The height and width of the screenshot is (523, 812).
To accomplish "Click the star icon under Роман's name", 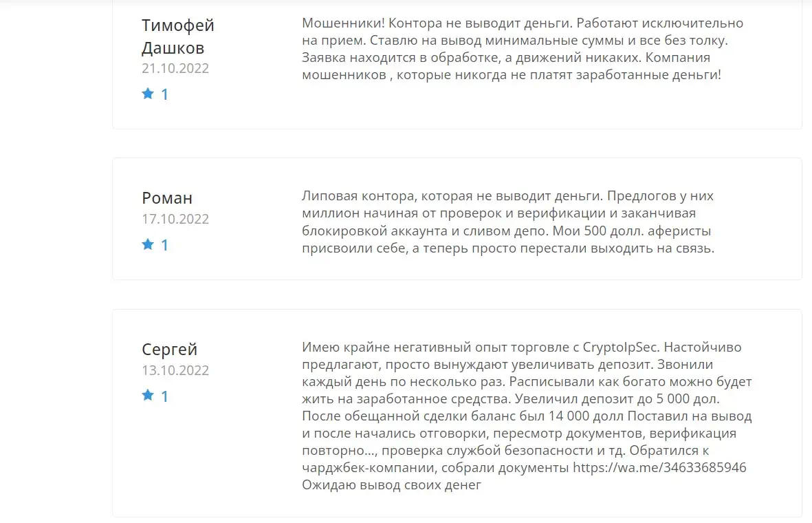I will 148,244.
